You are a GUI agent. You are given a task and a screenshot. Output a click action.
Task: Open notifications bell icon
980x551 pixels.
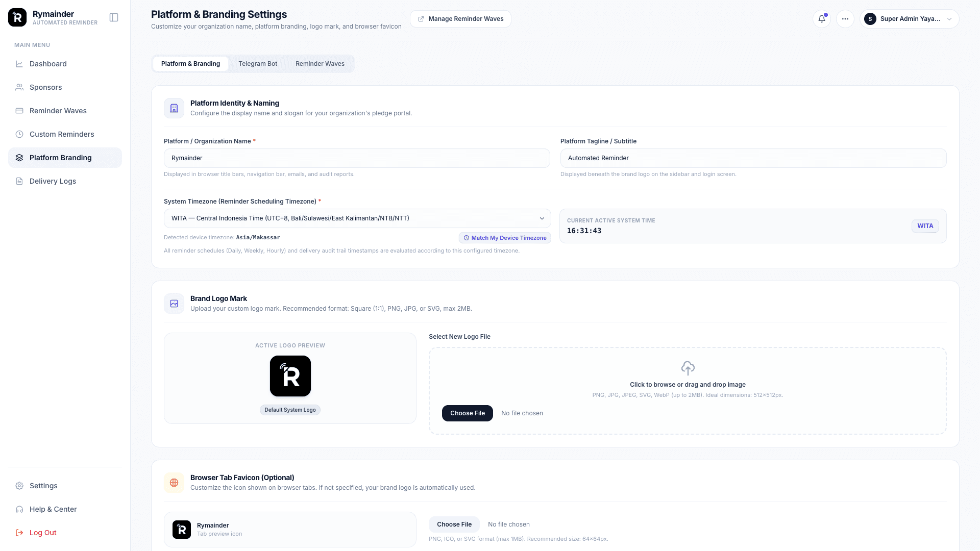pos(822,19)
